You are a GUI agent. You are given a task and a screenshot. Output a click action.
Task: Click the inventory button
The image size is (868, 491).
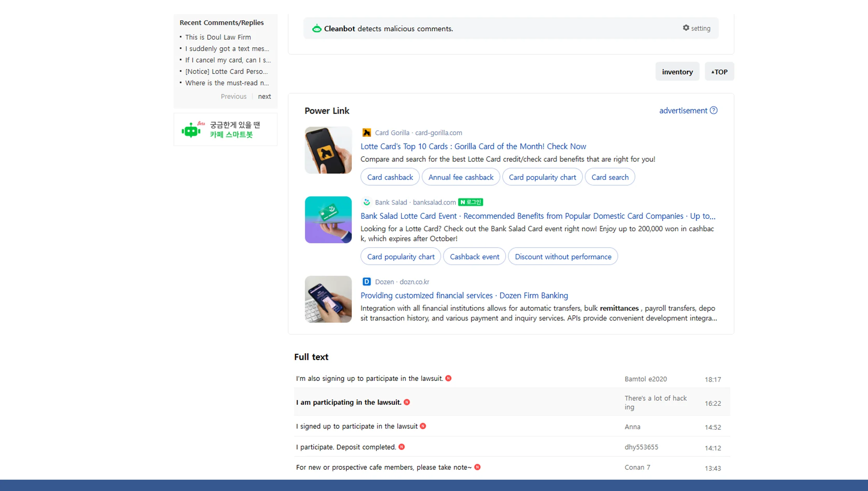click(x=677, y=71)
